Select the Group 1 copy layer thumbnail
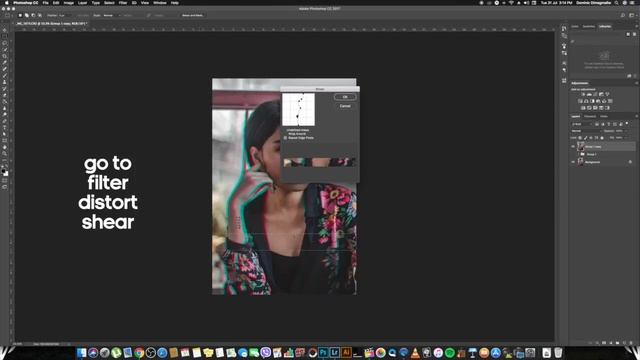Viewport: 640px width, 360px height. [580, 146]
